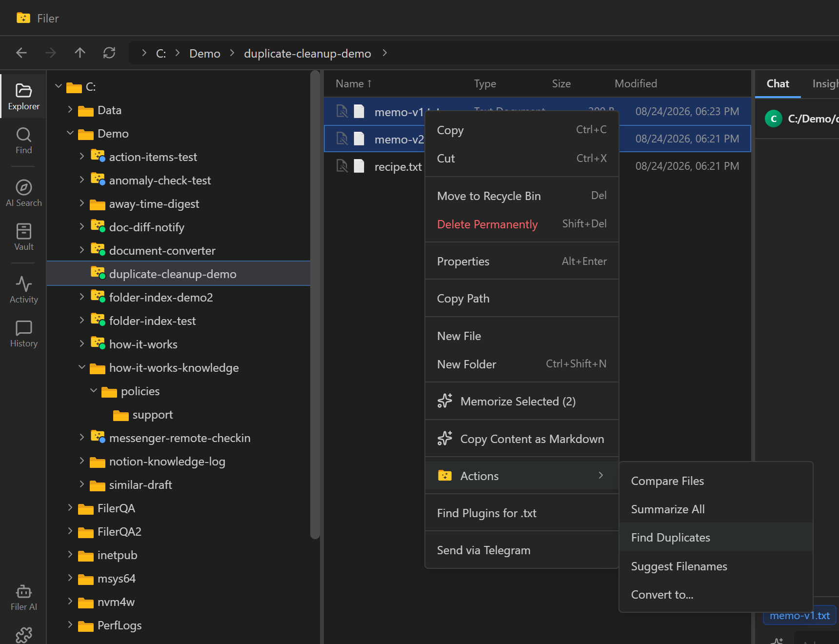Open the plugins puzzle icon in sidebar
The image size is (839, 644).
(x=23, y=635)
